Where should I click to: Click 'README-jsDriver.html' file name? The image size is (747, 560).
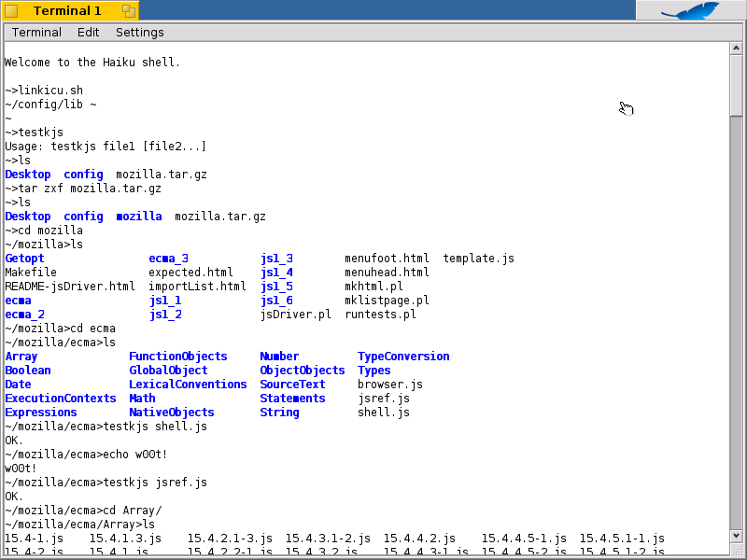click(70, 287)
